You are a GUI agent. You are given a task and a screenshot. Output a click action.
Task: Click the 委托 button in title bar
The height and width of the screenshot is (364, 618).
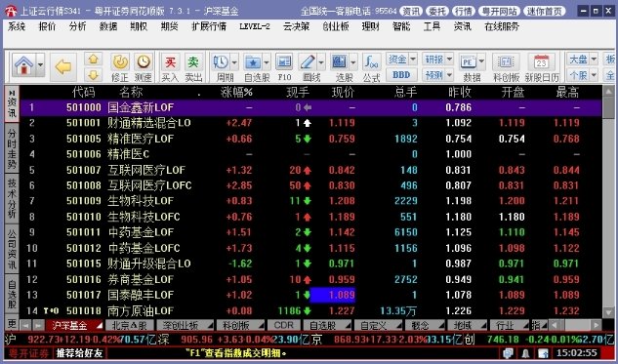click(x=437, y=11)
